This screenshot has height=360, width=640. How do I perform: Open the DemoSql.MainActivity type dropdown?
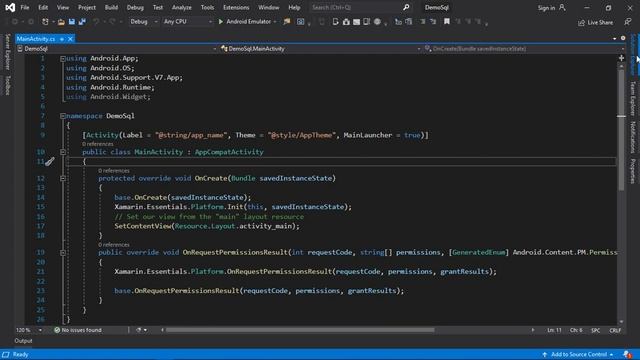point(321,49)
